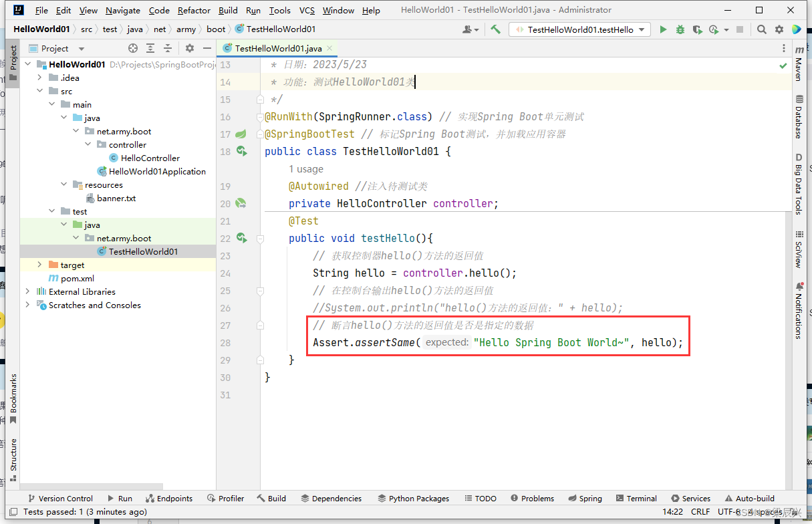Click run gutter icon beside class TestHelloWorld01
The height and width of the screenshot is (524, 812).
pyautogui.click(x=242, y=152)
